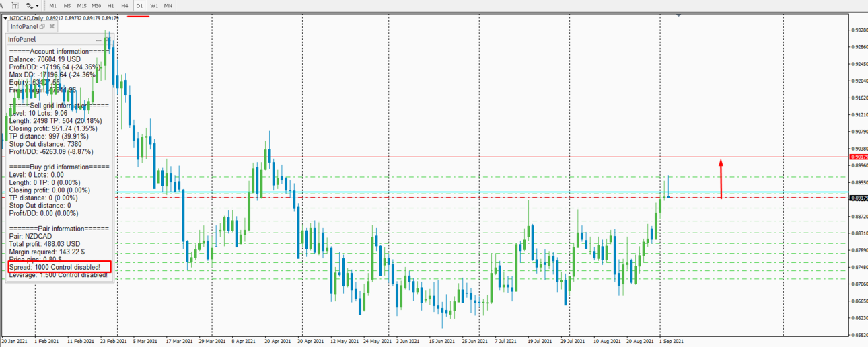Click the Buy grid information heading
The image size is (868, 347).
[59, 167]
